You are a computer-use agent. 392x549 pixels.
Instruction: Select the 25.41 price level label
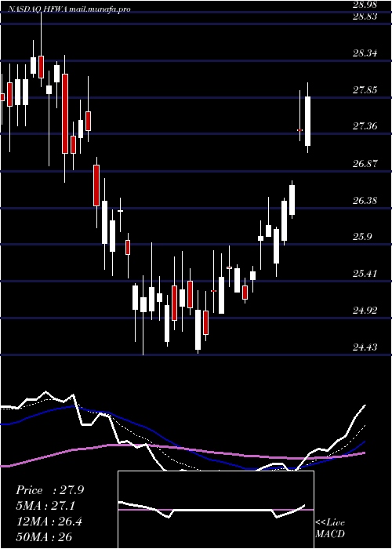tap(365, 273)
